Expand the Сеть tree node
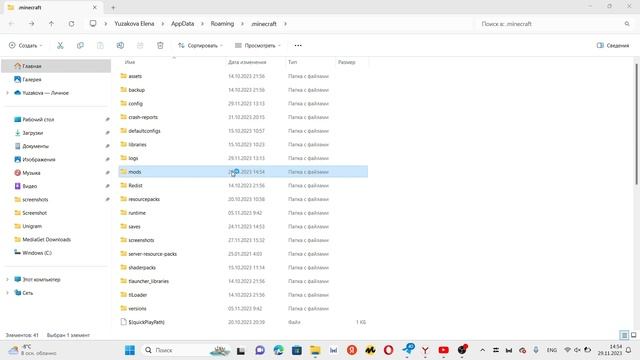640x360 pixels. (x=7, y=293)
